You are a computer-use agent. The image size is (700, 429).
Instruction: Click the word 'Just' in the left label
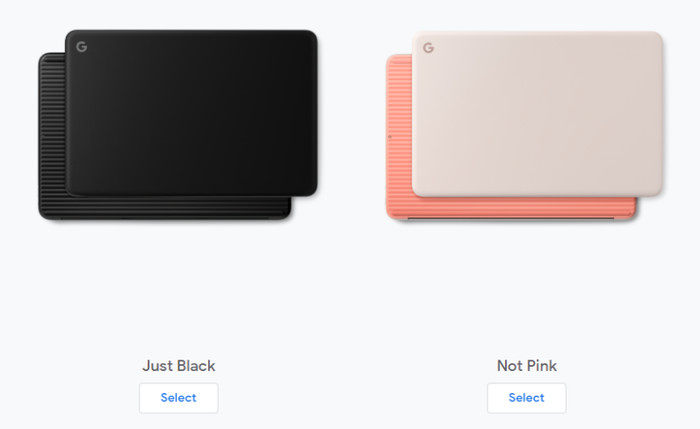(156, 366)
